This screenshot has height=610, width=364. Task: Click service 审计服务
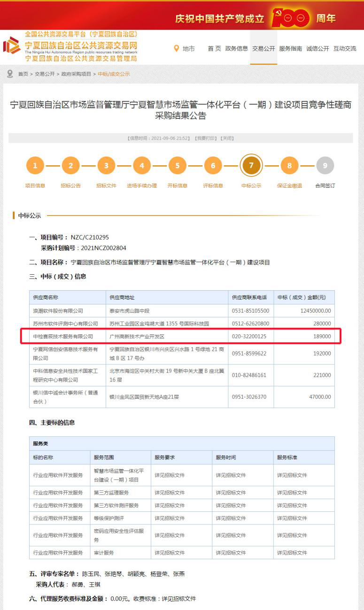[104, 553]
